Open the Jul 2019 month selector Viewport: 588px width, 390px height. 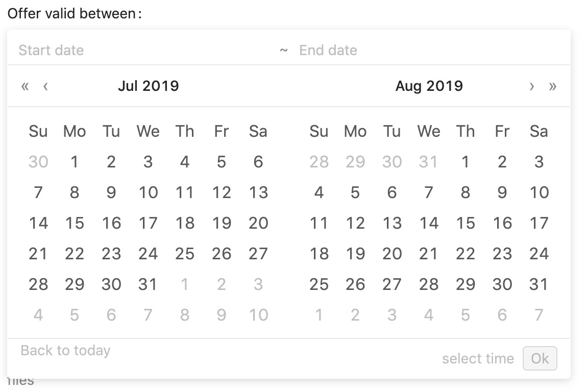pos(149,86)
